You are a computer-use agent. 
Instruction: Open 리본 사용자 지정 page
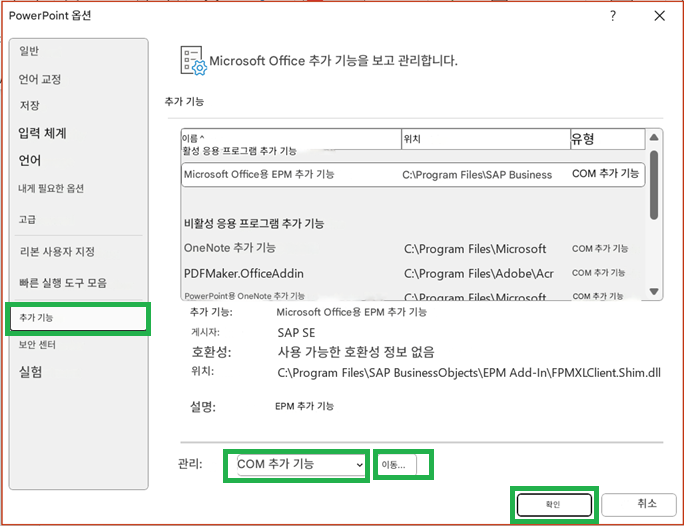57,251
